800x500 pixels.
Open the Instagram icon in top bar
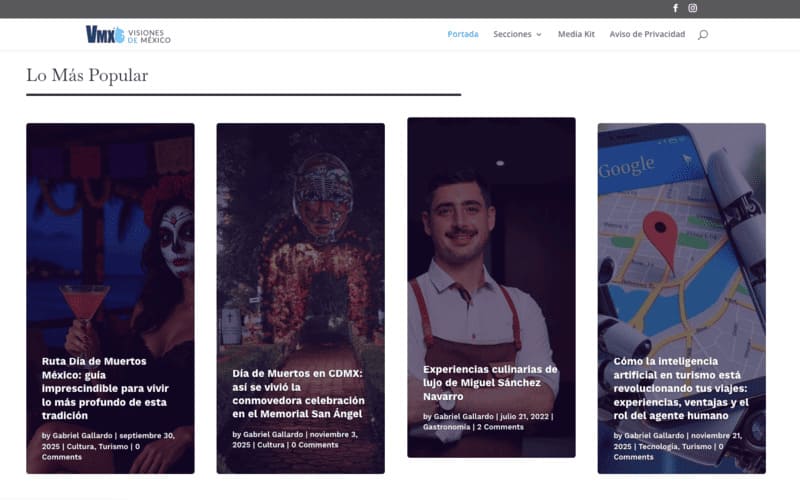(693, 8)
